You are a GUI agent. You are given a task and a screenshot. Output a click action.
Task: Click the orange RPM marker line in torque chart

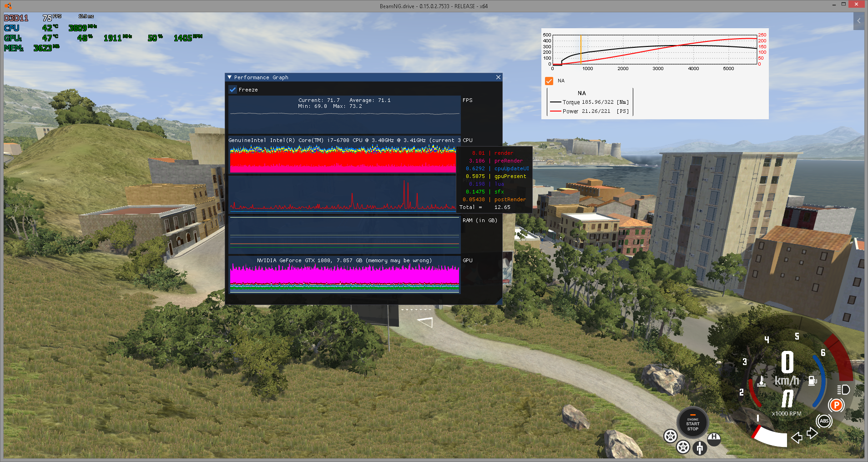coord(580,50)
